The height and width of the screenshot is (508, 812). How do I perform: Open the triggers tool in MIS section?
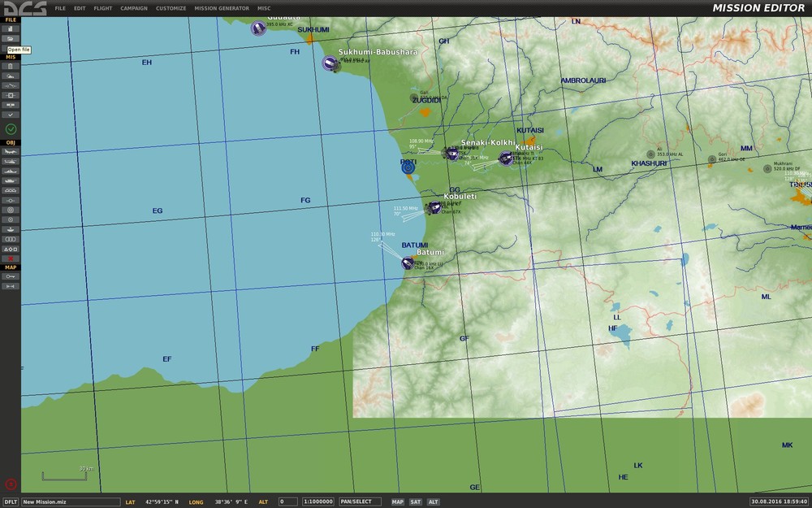pos(11,85)
